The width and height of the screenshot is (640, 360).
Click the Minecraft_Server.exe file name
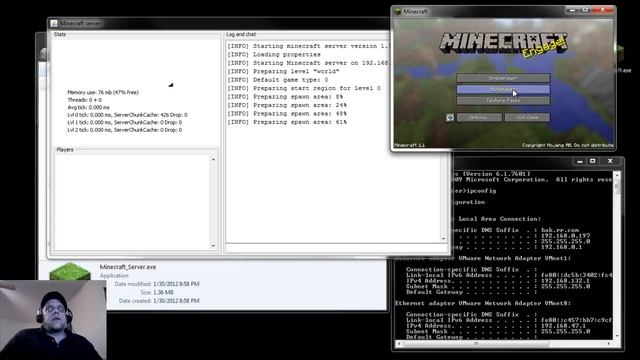(x=128, y=267)
